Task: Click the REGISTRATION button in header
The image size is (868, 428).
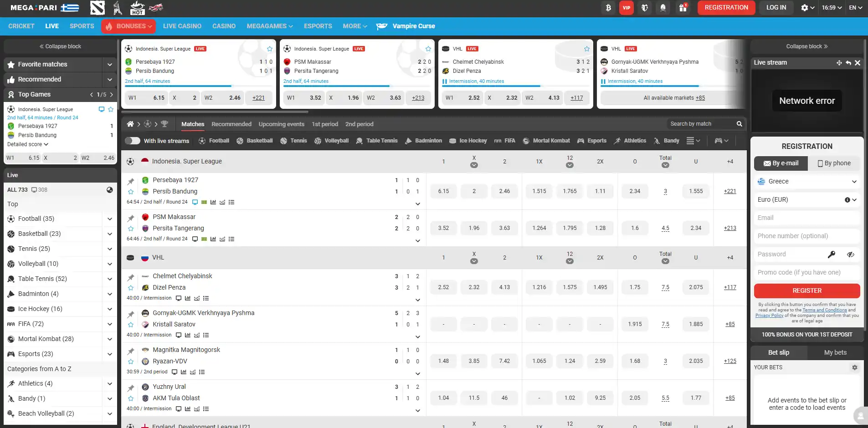Action: click(726, 8)
